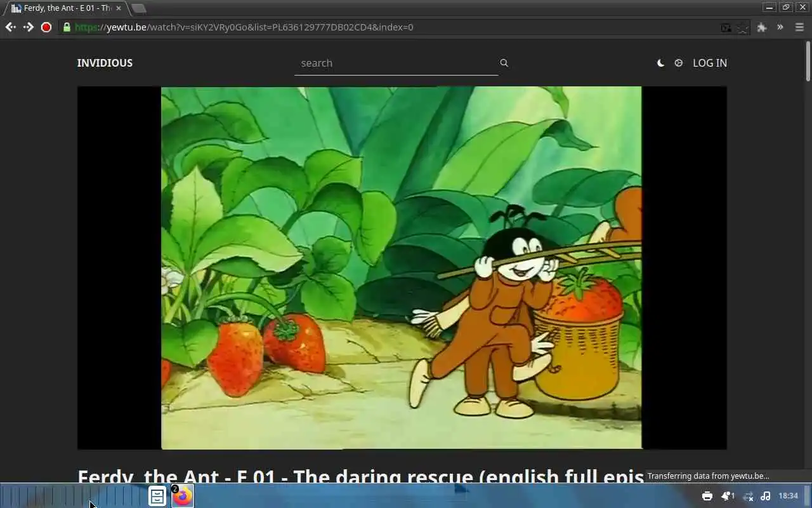Image resolution: width=812 pixels, height=508 pixels.
Task: Click the show desktop strip at taskbar end
Action: click(x=808, y=496)
